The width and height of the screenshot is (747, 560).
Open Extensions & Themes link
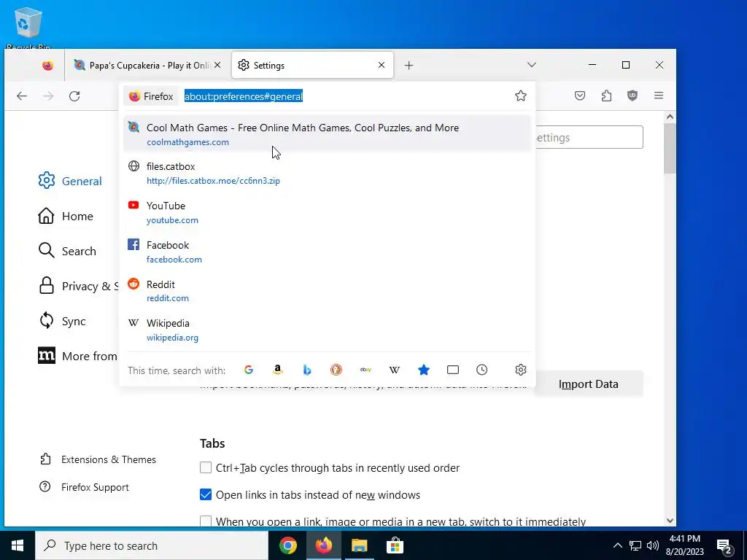(98, 459)
